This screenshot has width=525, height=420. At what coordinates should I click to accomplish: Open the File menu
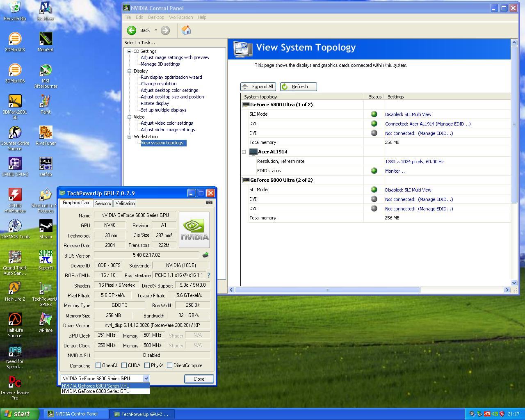pyautogui.click(x=128, y=17)
